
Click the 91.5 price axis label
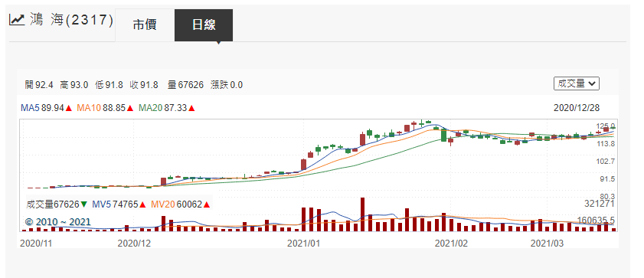click(x=607, y=179)
